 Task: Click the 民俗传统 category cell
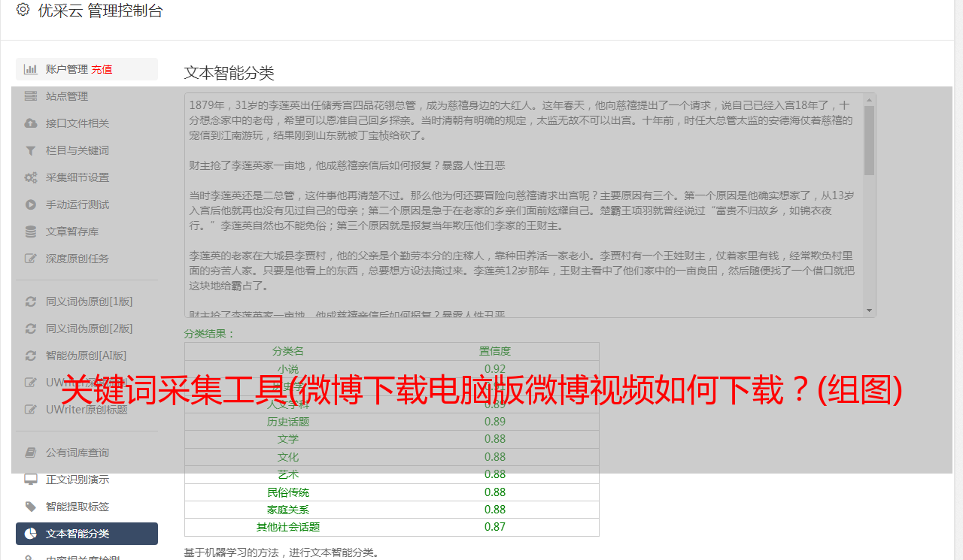[x=288, y=492]
